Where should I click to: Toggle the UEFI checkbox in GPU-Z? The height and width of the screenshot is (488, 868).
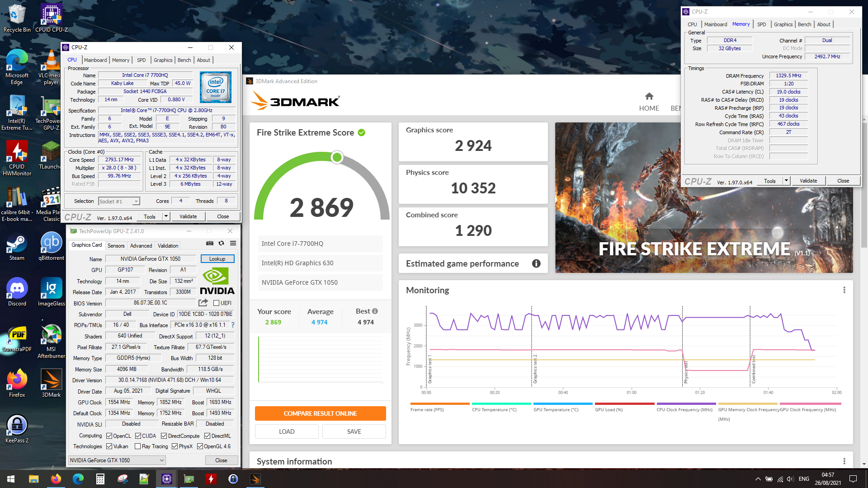[x=216, y=303]
